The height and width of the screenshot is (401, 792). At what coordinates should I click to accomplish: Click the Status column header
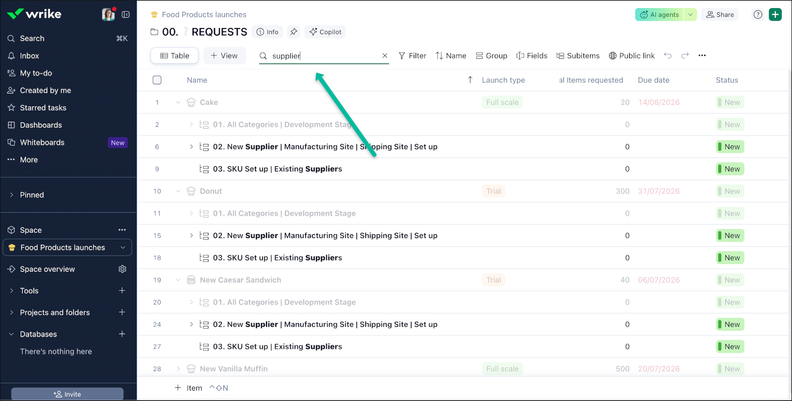727,80
